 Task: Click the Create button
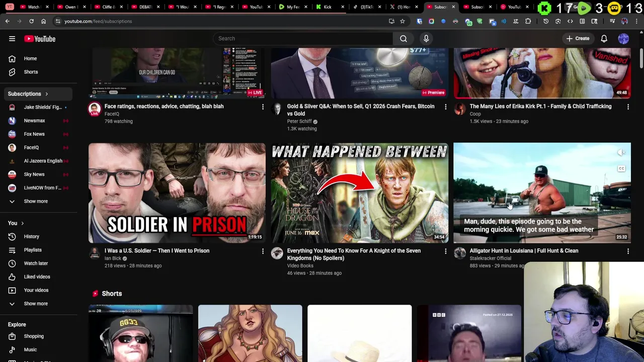pyautogui.click(x=578, y=39)
